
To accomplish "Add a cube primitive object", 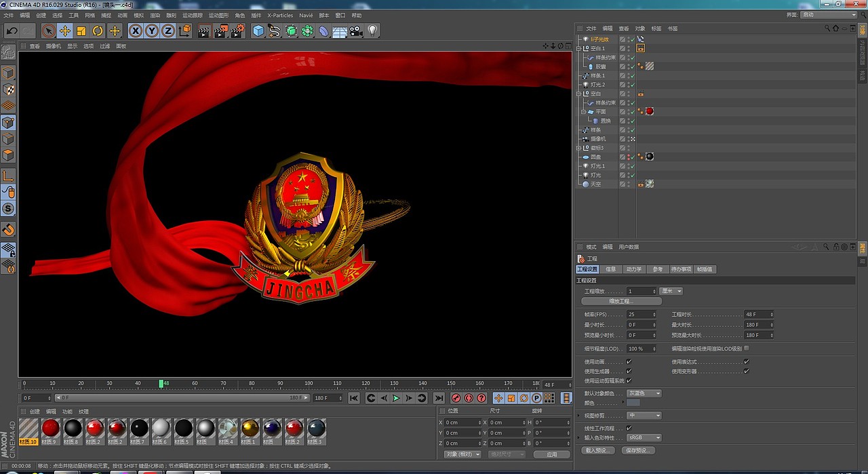I will [258, 31].
